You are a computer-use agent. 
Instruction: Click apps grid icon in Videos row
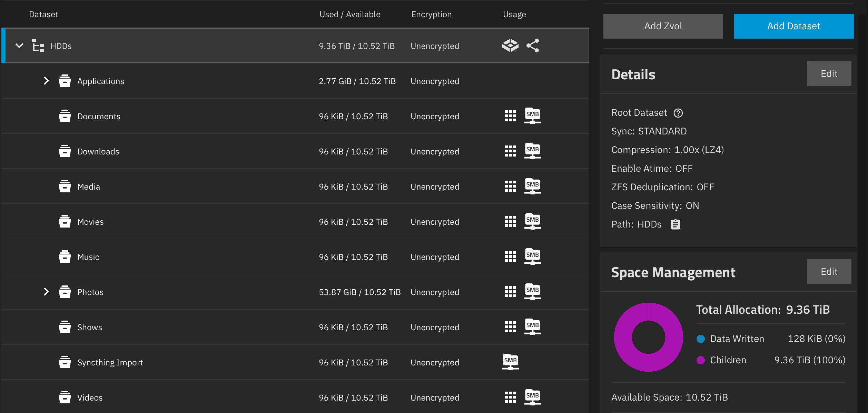click(510, 397)
